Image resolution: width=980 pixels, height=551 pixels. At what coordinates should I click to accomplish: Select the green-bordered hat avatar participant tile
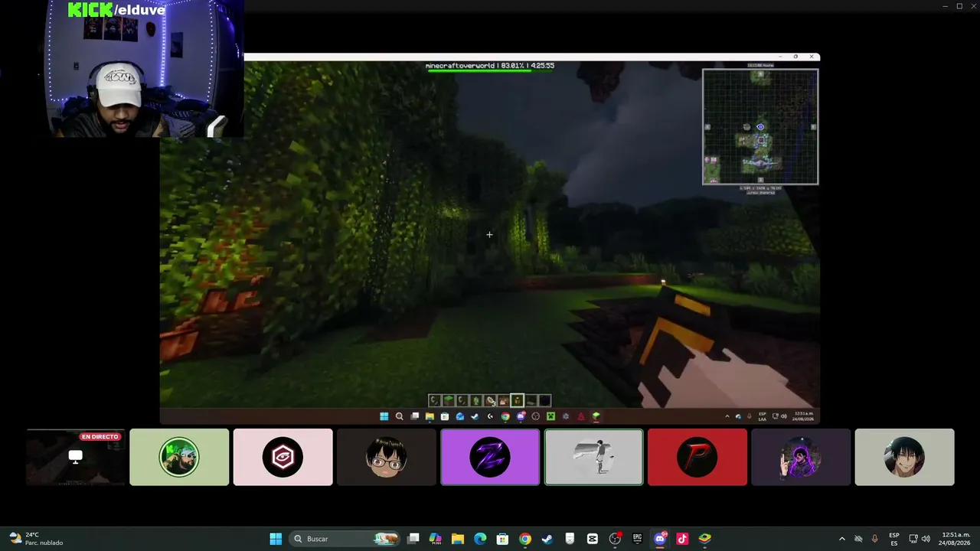(x=179, y=457)
